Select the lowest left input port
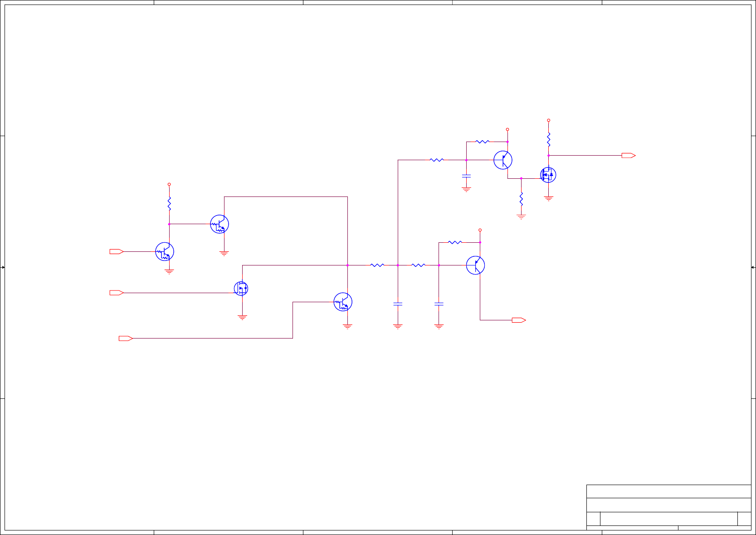This screenshot has width=756, height=535. pos(126,339)
